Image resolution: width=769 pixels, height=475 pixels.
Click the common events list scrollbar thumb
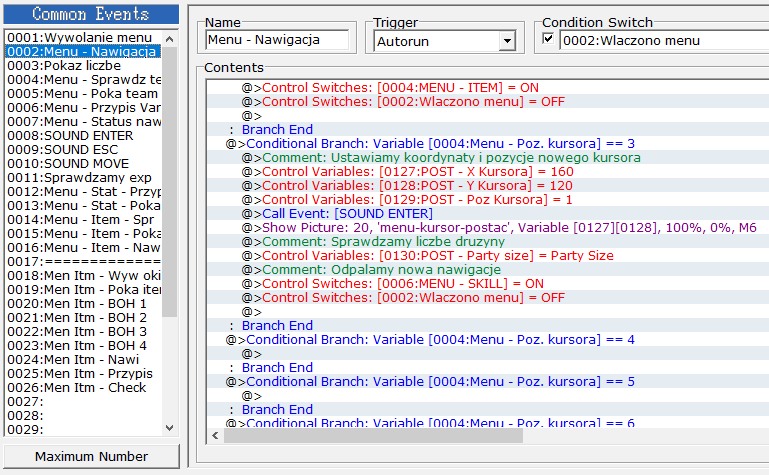[170, 182]
